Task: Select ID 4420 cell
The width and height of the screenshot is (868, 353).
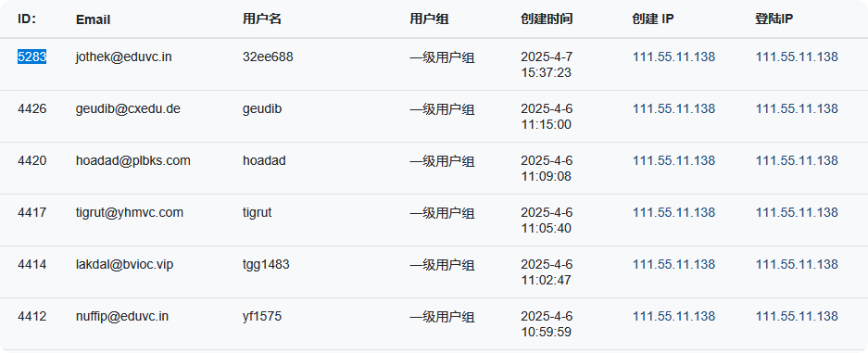Action: [x=32, y=160]
